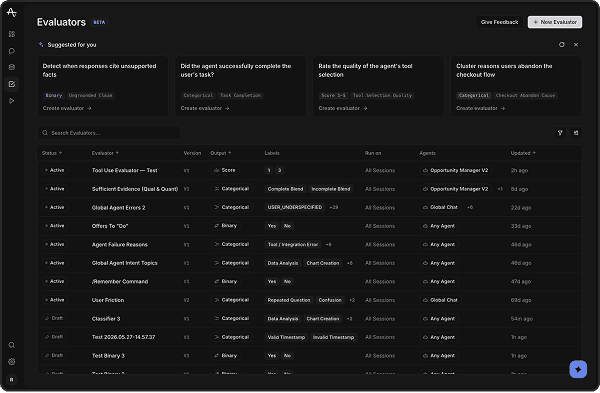
Task: Open User Friction evaluator
Action: coord(108,300)
